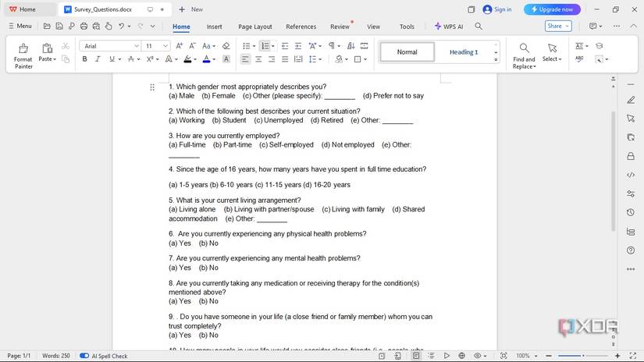Toggle Italic formatting
644x362 pixels.
pos(98,59)
